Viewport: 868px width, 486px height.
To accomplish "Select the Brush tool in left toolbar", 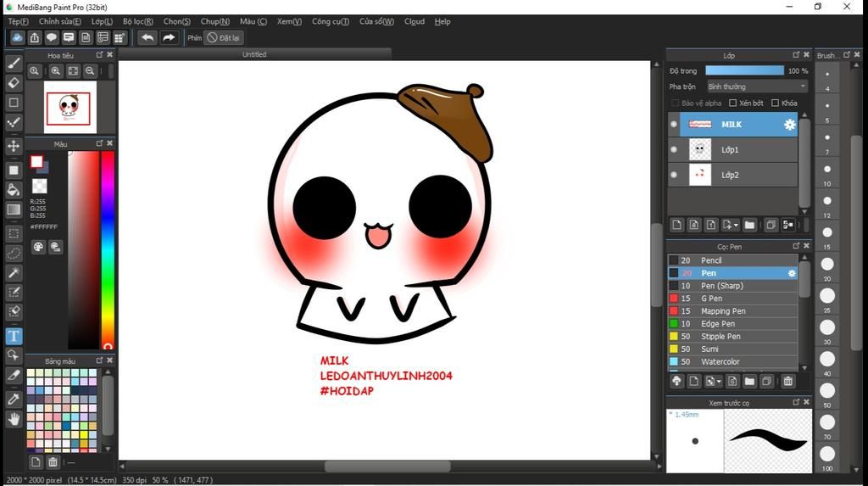I will tap(14, 63).
